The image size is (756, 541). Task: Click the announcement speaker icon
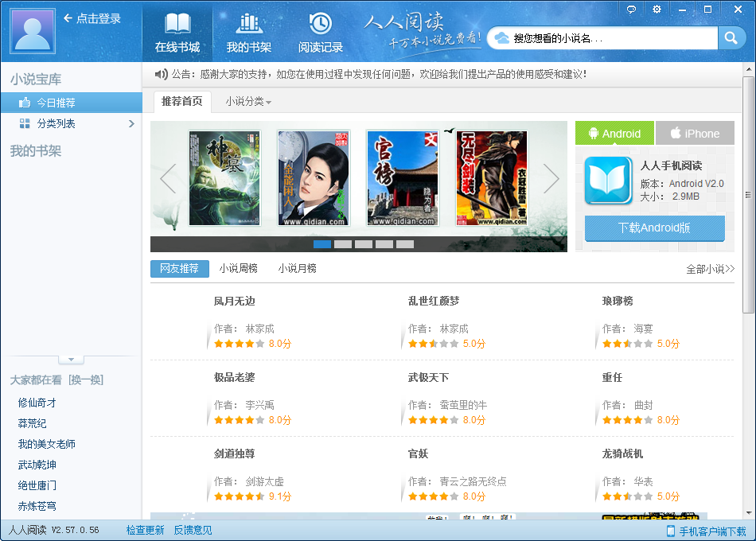161,74
